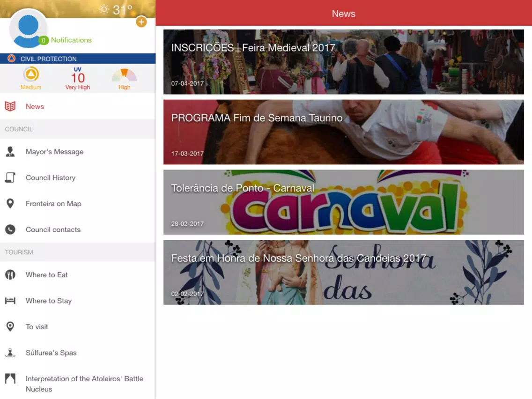
Task: Click the Mayor's Message person icon
Action: click(10, 152)
